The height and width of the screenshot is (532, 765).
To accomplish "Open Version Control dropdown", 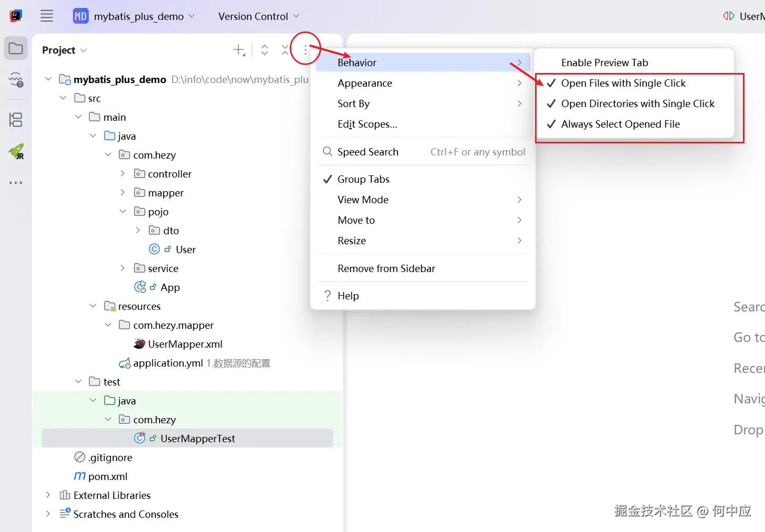I will click(x=259, y=16).
